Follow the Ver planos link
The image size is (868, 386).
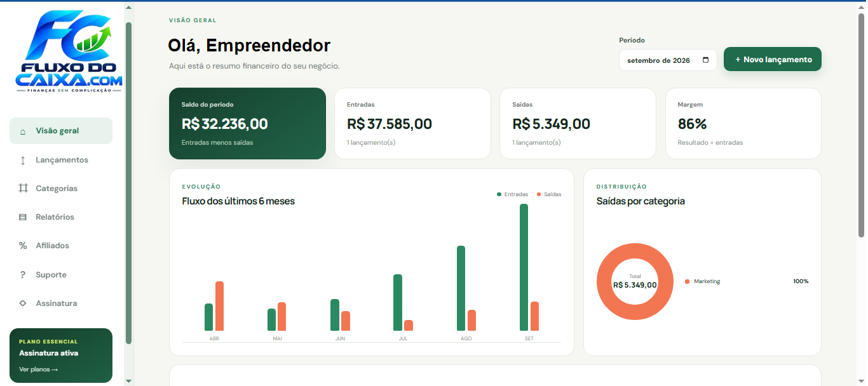[x=39, y=369]
